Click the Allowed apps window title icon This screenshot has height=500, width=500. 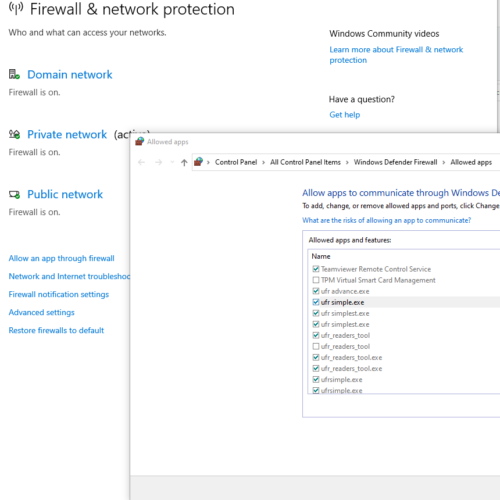[x=139, y=142]
